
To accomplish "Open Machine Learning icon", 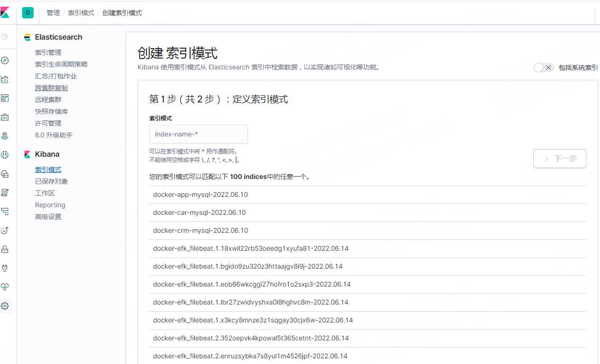I will click(5, 155).
